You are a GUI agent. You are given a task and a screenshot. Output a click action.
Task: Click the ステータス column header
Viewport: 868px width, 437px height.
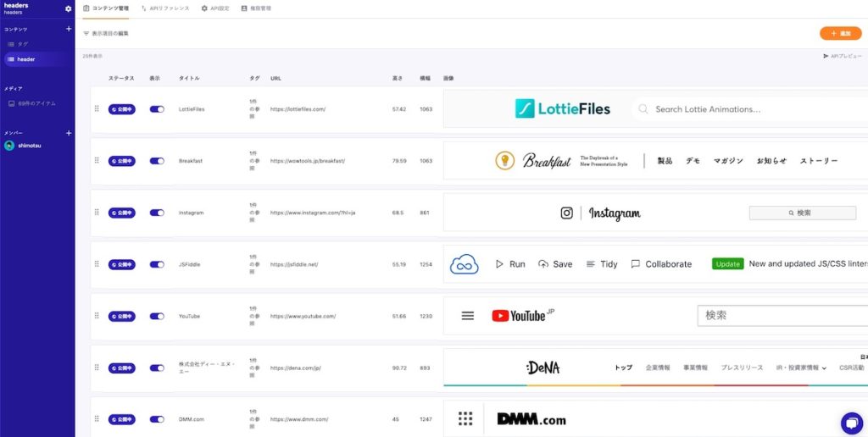(121, 79)
